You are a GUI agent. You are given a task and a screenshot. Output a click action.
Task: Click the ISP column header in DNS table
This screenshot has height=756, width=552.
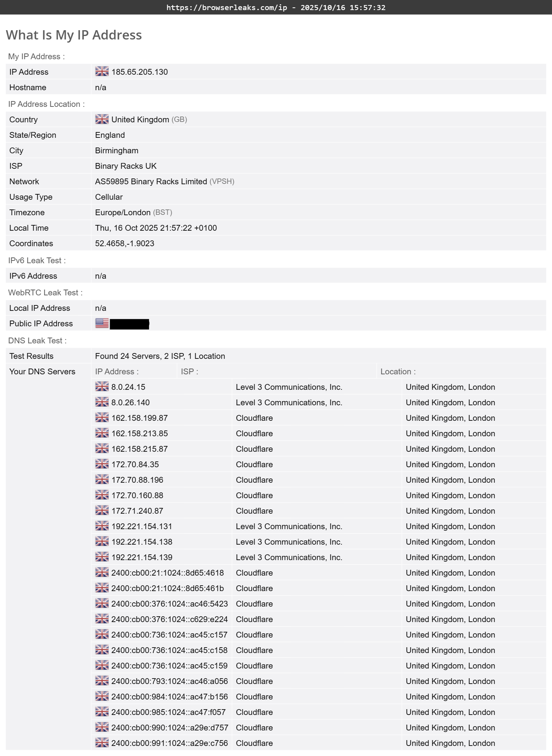[x=189, y=372]
